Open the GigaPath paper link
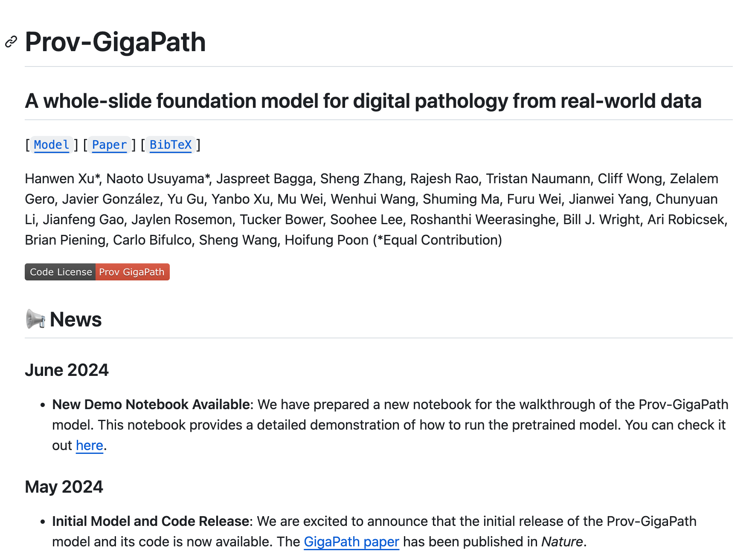The height and width of the screenshot is (560, 755). (x=351, y=542)
